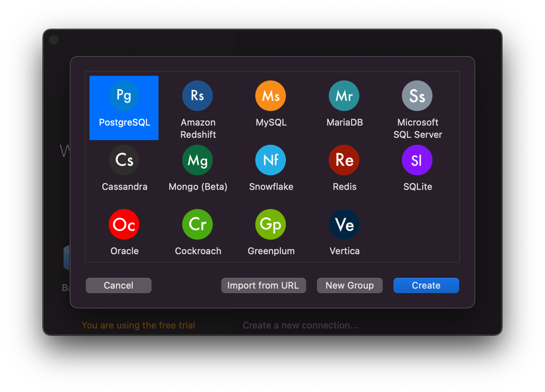This screenshot has width=545, height=392.
Task: Select the Redis Re icon
Action: coord(344,160)
